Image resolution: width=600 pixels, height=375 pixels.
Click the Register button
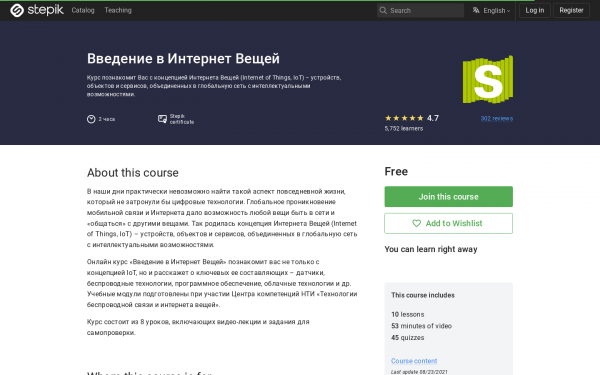click(x=571, y=10)
